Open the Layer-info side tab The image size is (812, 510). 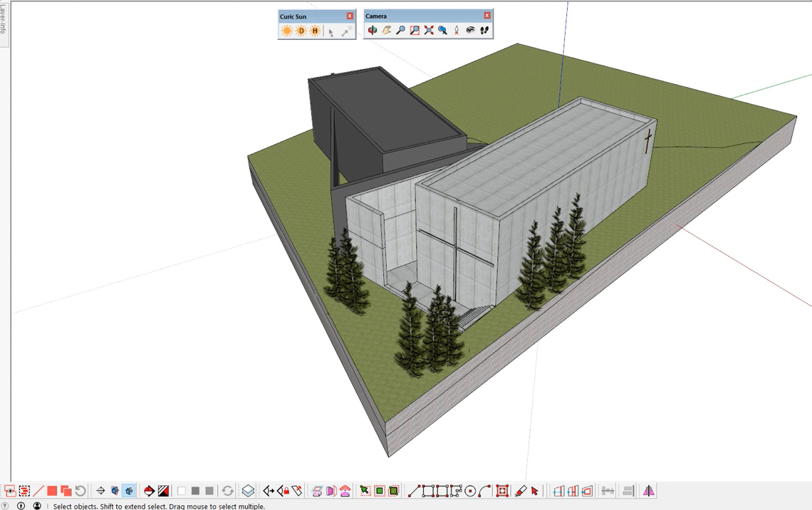4,19
